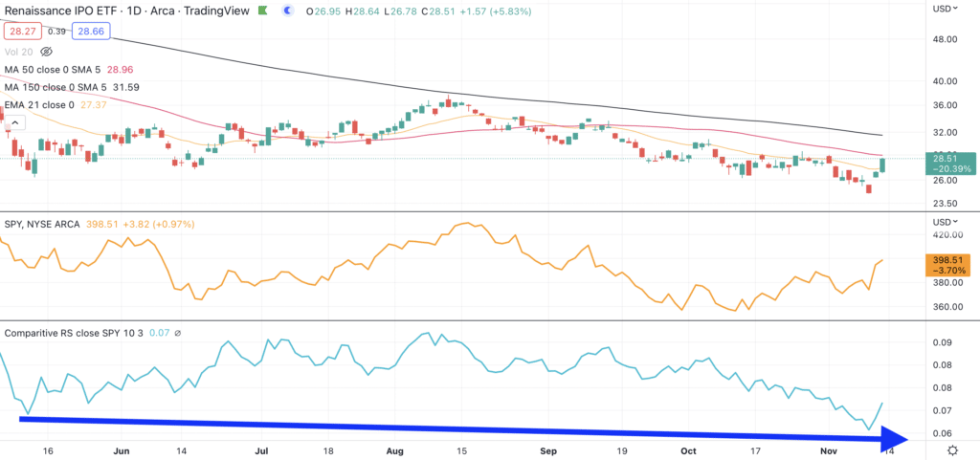Click the 26.00 price axis label

[x=946, y=181]
